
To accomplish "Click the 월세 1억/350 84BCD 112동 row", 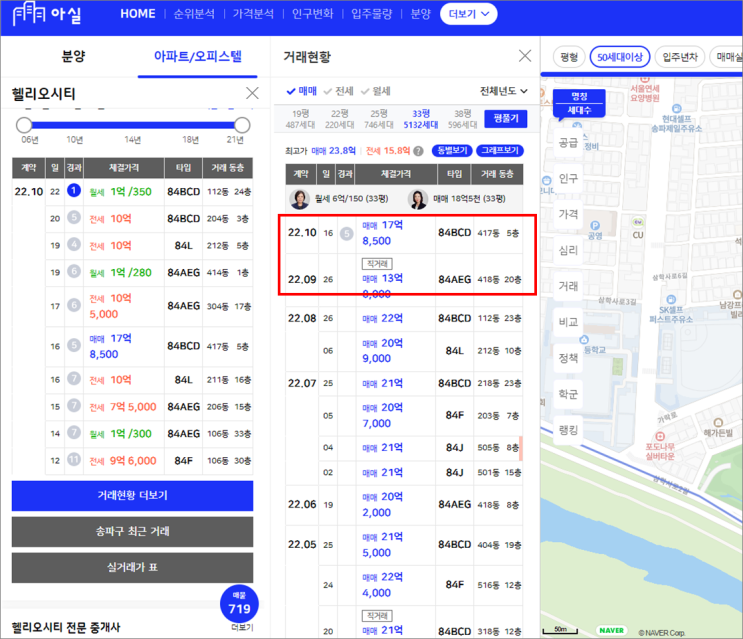I will pyautogui.click(x=133, y=192).
